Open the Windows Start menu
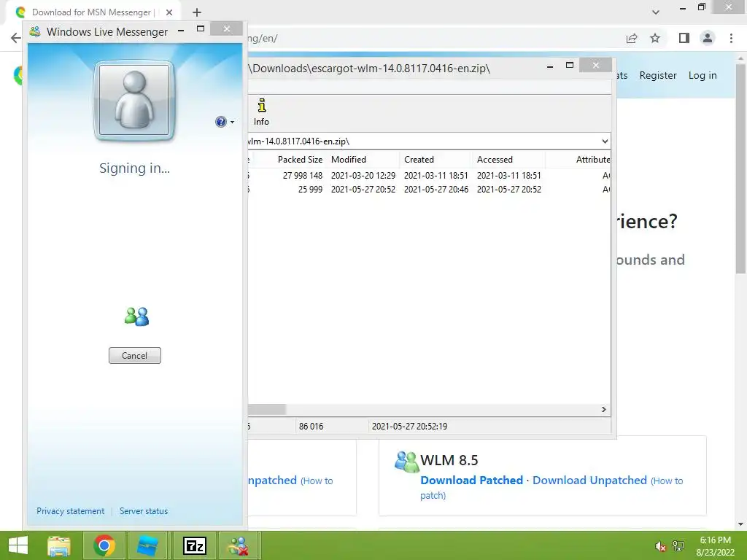Viewport: 747px width, 560px height. tap(18, 545)
